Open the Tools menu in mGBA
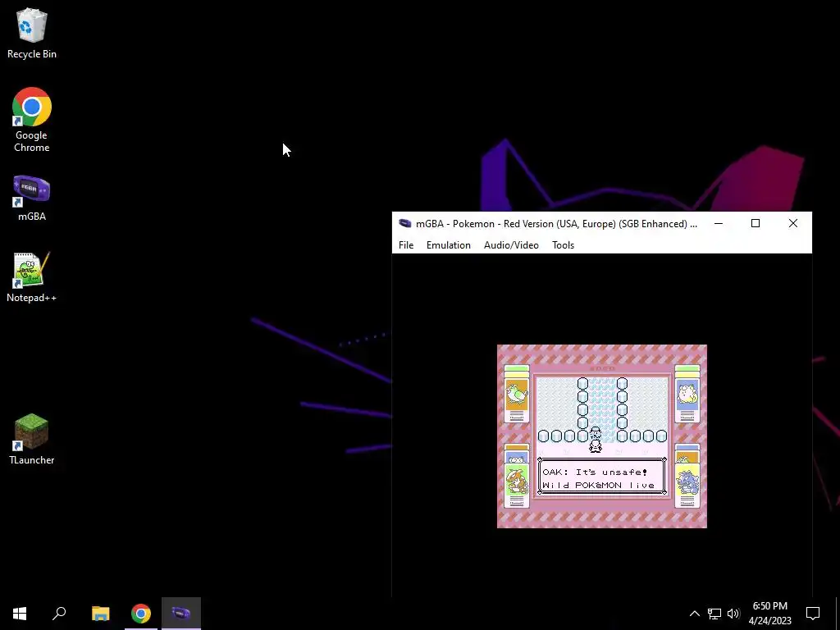 563,244
